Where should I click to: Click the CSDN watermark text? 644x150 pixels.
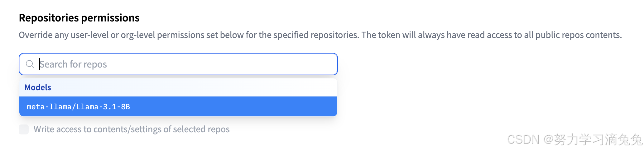coord(575,139)
